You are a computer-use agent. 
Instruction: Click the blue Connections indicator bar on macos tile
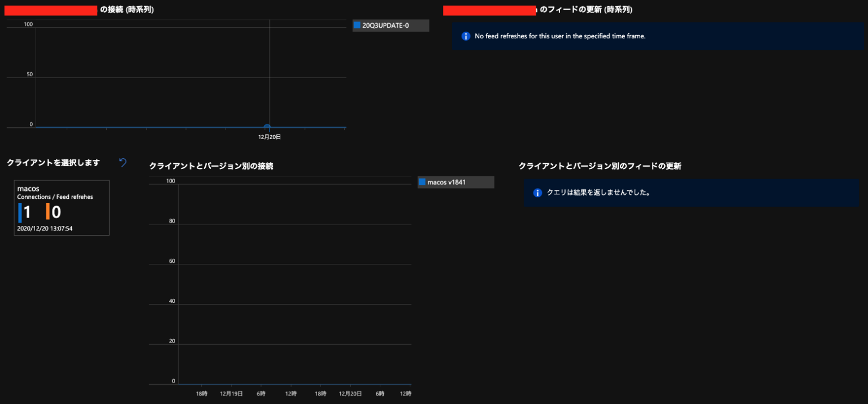20,212
